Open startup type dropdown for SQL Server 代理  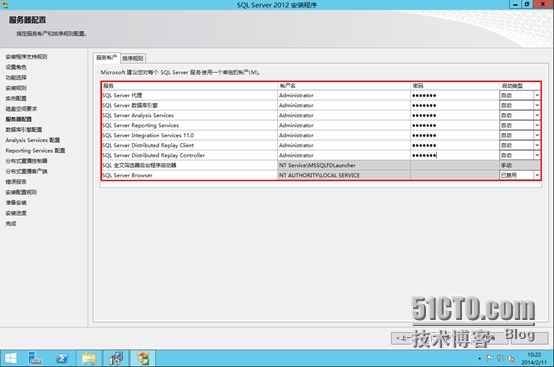tap(537, 95)
